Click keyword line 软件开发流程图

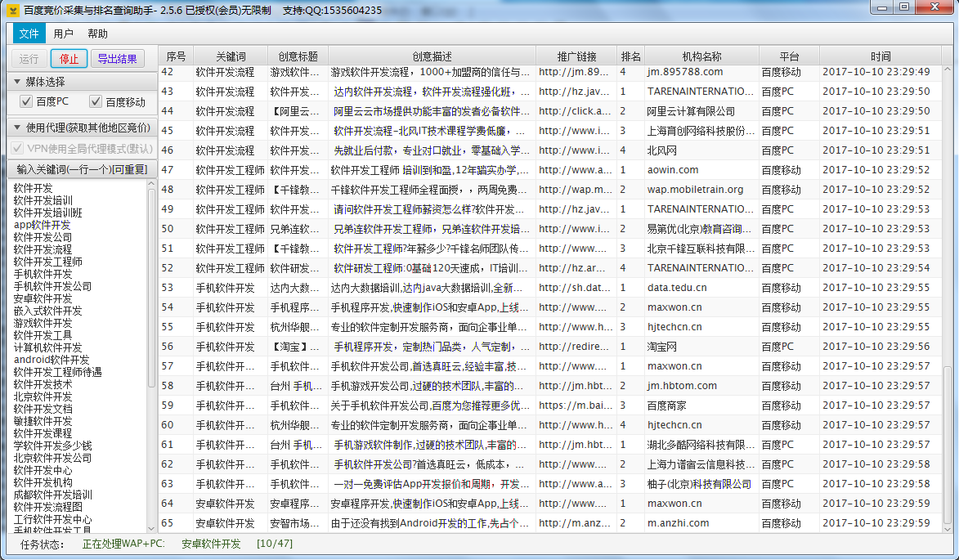(x=47, y=507)
